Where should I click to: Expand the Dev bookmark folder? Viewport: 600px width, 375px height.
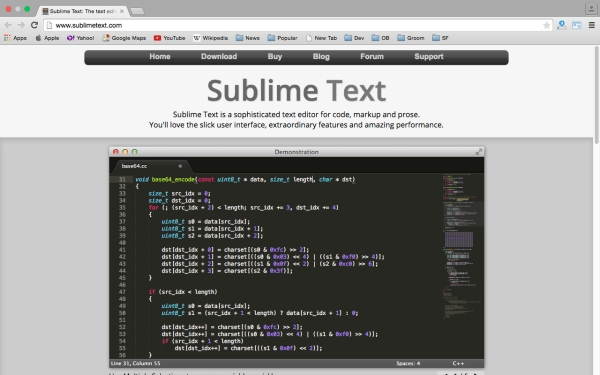coord(354,38)
